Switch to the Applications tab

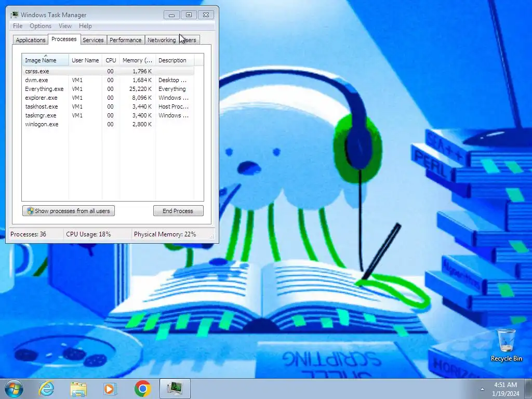pos(31,40)
